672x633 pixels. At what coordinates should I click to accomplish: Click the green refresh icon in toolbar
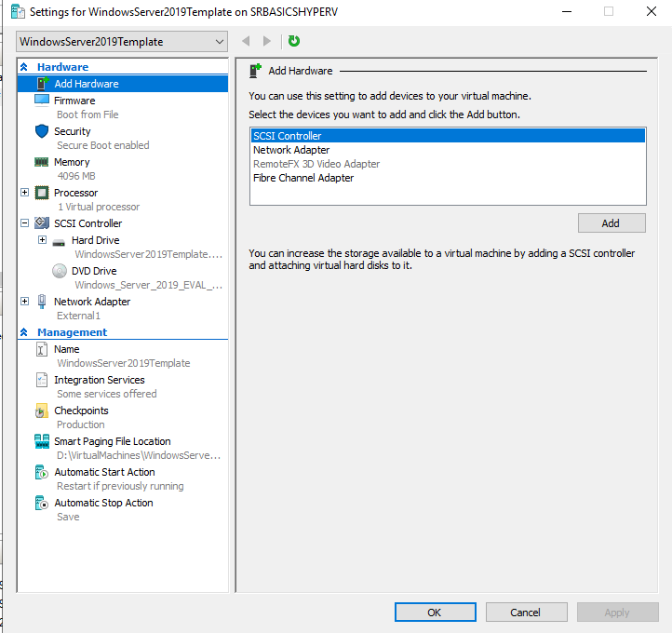[x=294, y=41]
